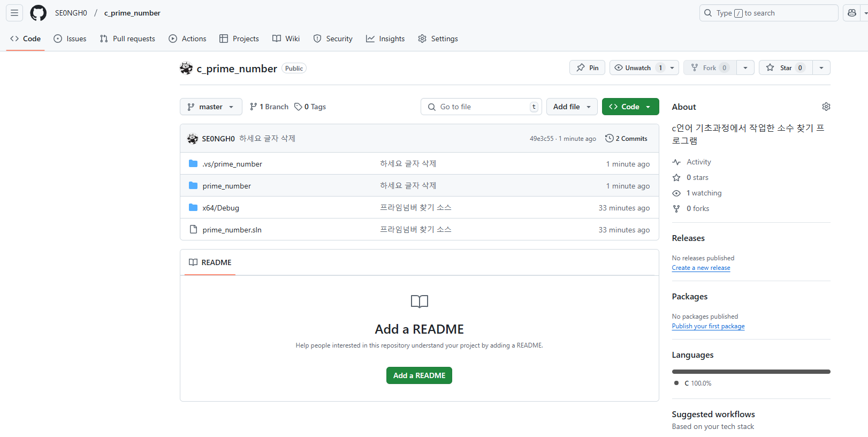Viewport: 868px width, 437px height.
Task: Click the branch icon beside 1 Branch
Action: coord(254,107)
